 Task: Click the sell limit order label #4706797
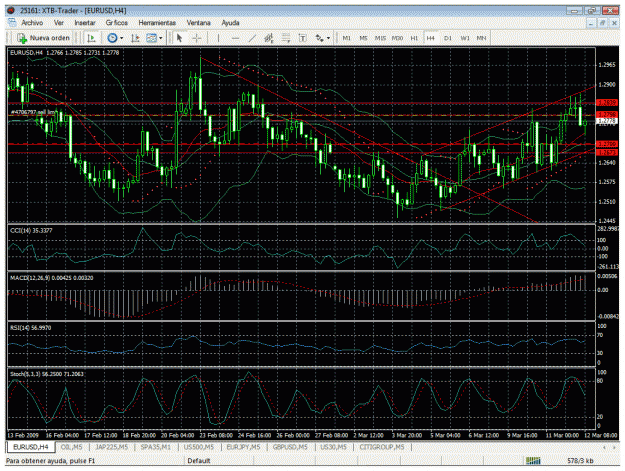(x=32, y=112)
